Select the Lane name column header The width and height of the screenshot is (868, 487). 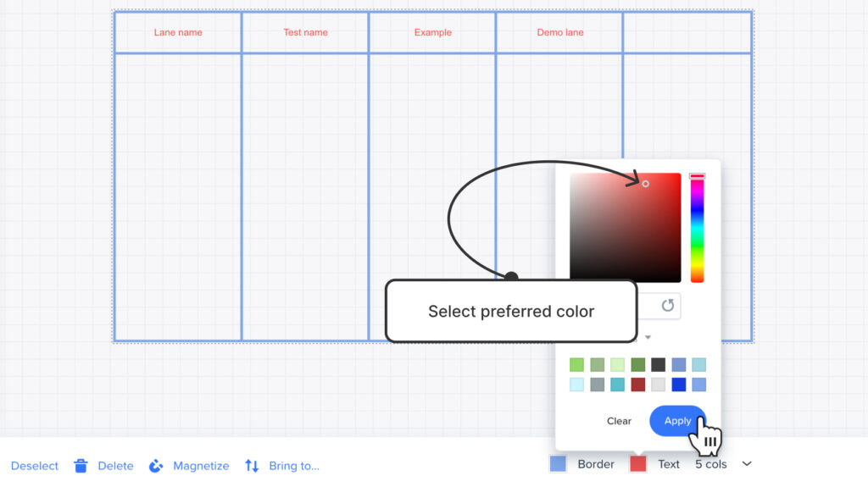click(178, 33)
